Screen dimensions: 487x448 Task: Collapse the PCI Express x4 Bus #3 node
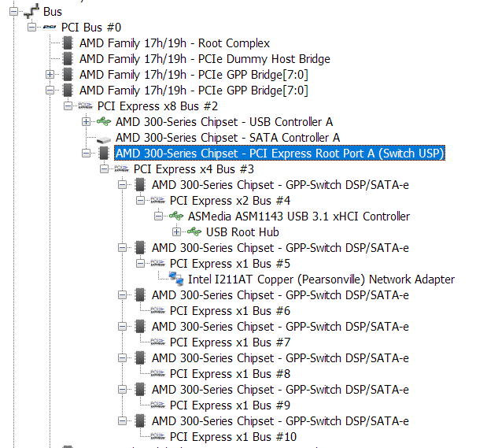(x=105, y=169)
